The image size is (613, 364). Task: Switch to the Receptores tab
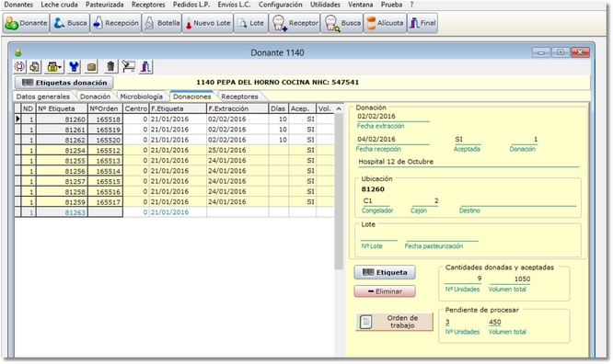239,97
